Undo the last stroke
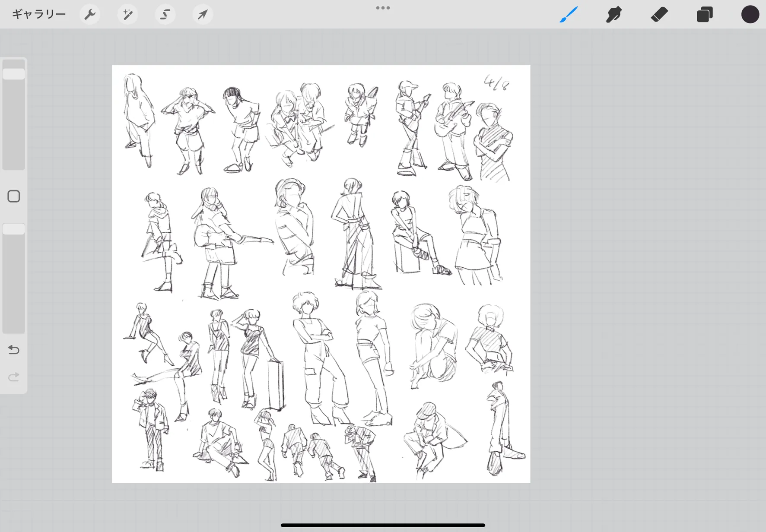This screenshot has width=766, height=532. [14, 349]
